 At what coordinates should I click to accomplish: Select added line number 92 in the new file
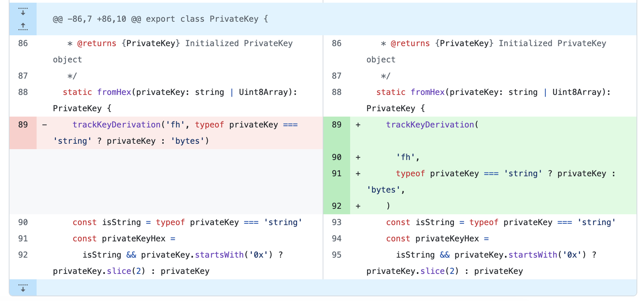336,206
